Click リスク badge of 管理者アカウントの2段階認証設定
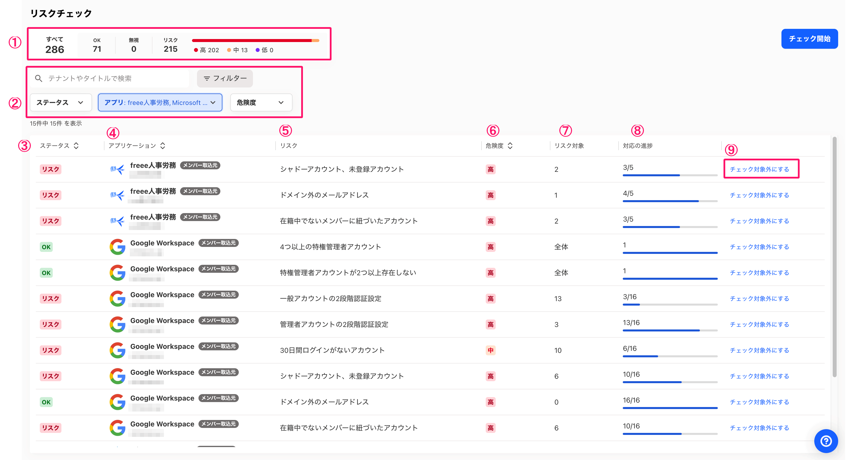The width and height of the screenshot is (868, 460). coord(50,324)
